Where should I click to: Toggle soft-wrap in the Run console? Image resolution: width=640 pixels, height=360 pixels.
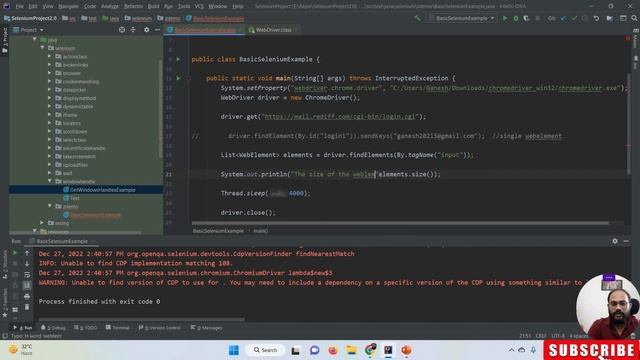coord(27,275)
